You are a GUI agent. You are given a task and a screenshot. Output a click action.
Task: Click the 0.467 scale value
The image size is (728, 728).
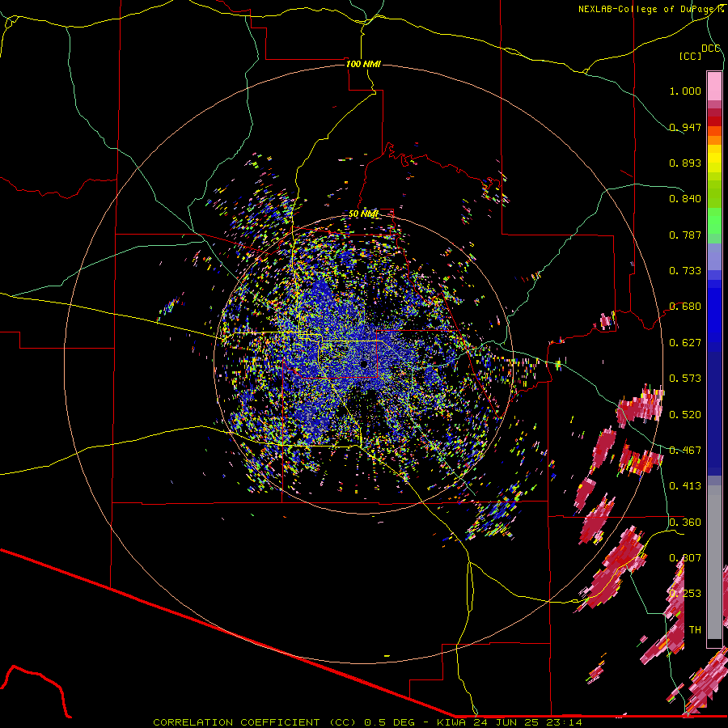coord(685,451)
